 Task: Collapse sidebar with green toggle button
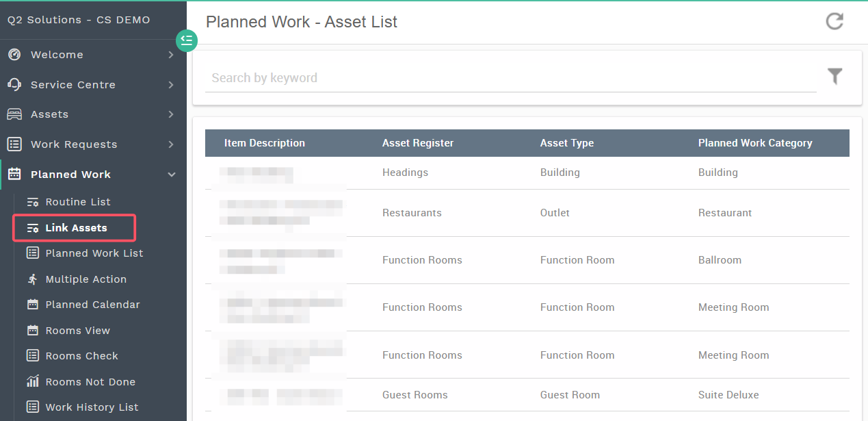point(186,40)
